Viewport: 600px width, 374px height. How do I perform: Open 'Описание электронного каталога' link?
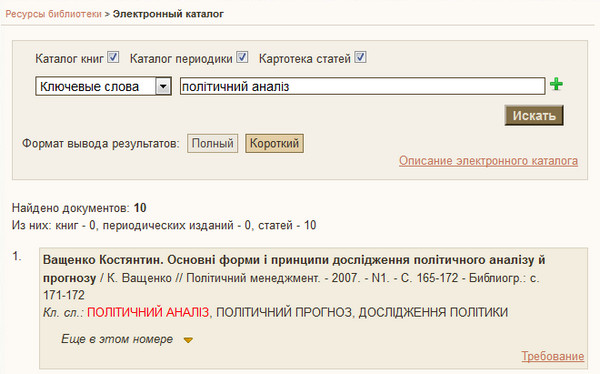pyautogui.click(x=488, y=161)
